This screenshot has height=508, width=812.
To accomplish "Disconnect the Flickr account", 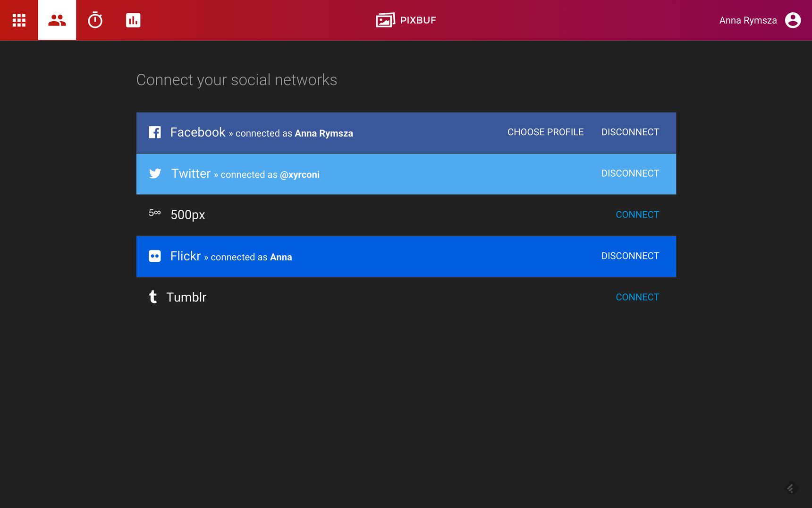I will click(630, 256).
